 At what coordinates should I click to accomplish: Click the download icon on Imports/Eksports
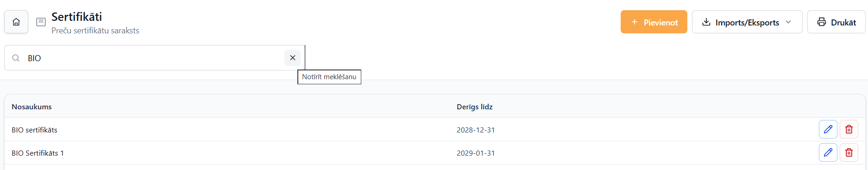(x=706, y=22)
